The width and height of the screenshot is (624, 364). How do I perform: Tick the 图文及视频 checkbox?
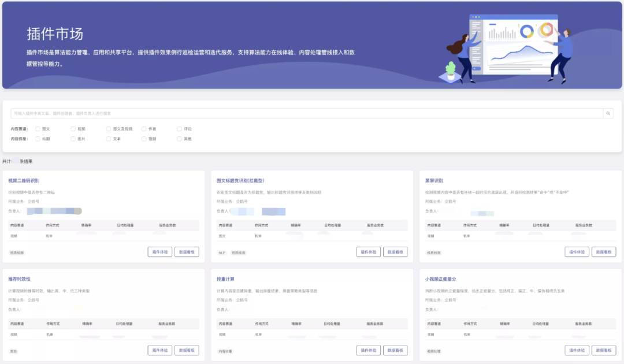pyautogui.click(x=108, y=129)
